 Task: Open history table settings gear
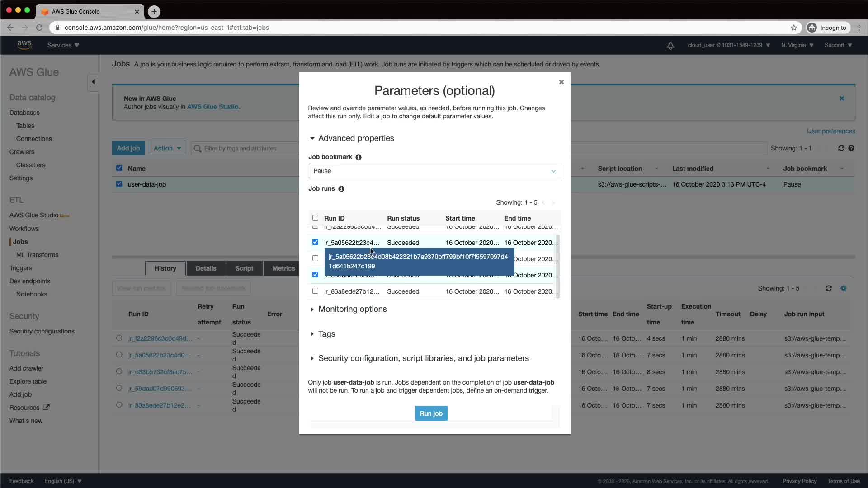[844, 288]
